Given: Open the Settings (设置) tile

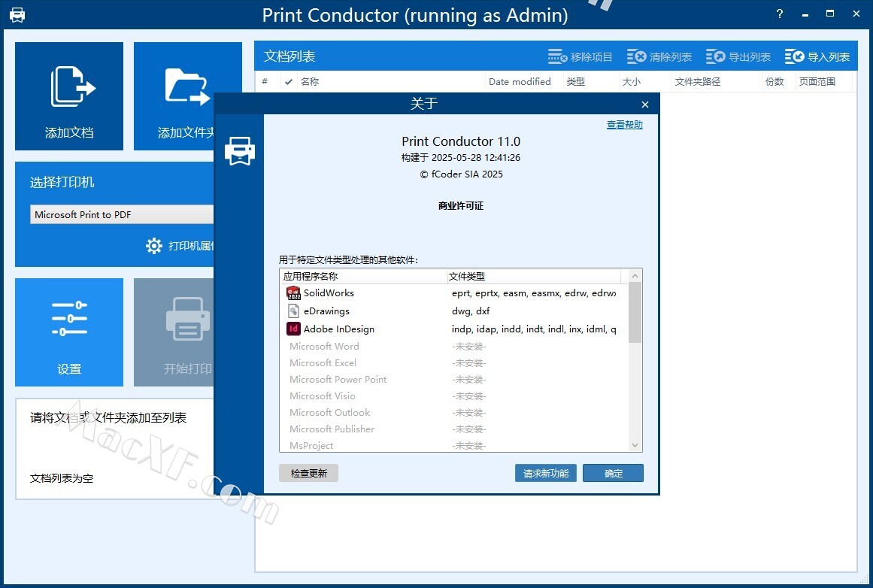Looking at the screenshot, I should [x=69, y=332].
